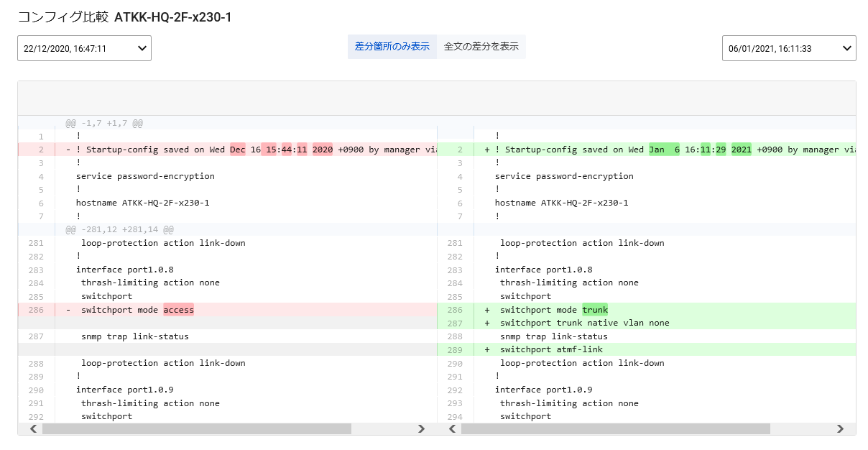Viewport: 868px width, 450px height.
Task: Switch to 差分箇所のみ表示 view
Action: coord(392,47)
